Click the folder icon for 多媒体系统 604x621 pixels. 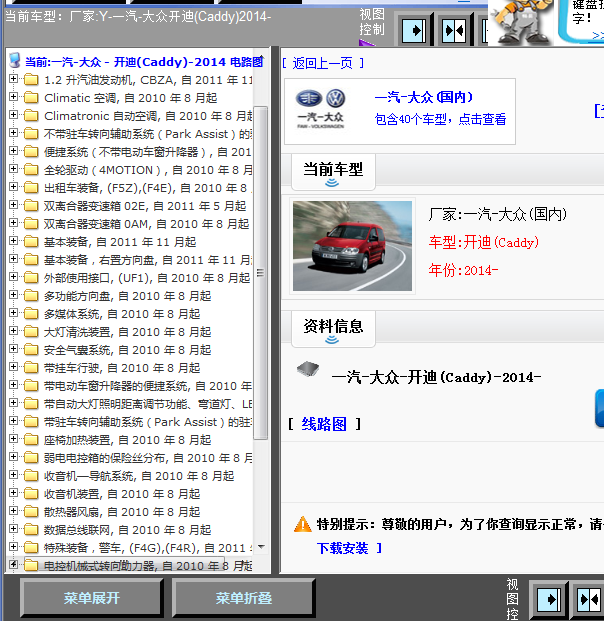(31, 314)
